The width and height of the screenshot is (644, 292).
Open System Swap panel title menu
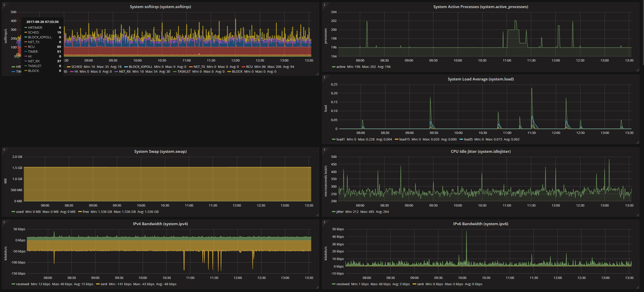pos(160,152)
